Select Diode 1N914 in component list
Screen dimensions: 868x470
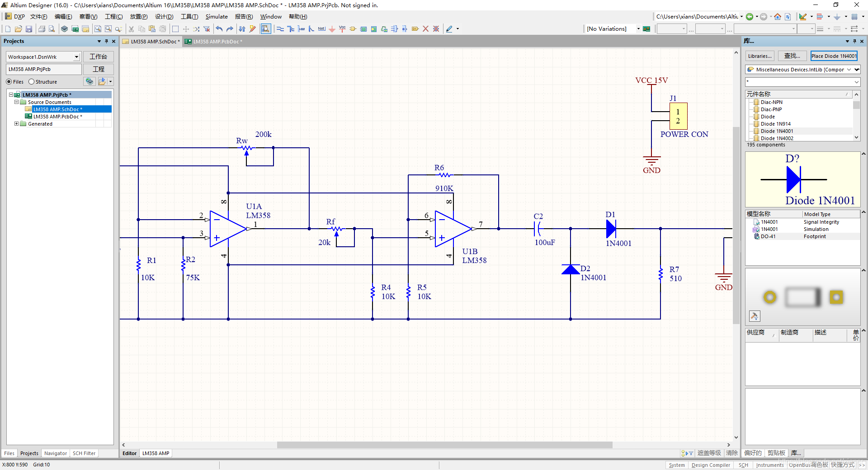(776, 124)
